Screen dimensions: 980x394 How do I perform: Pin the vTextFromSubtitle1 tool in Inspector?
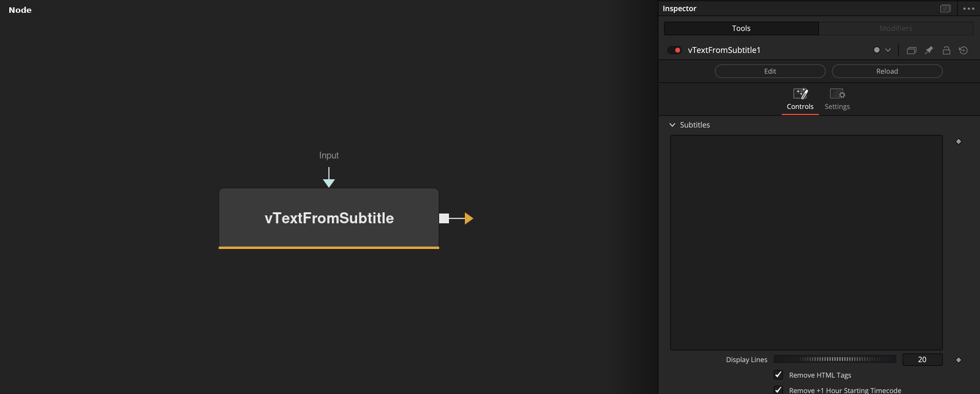pyautogui.click(x=929, y=50)
